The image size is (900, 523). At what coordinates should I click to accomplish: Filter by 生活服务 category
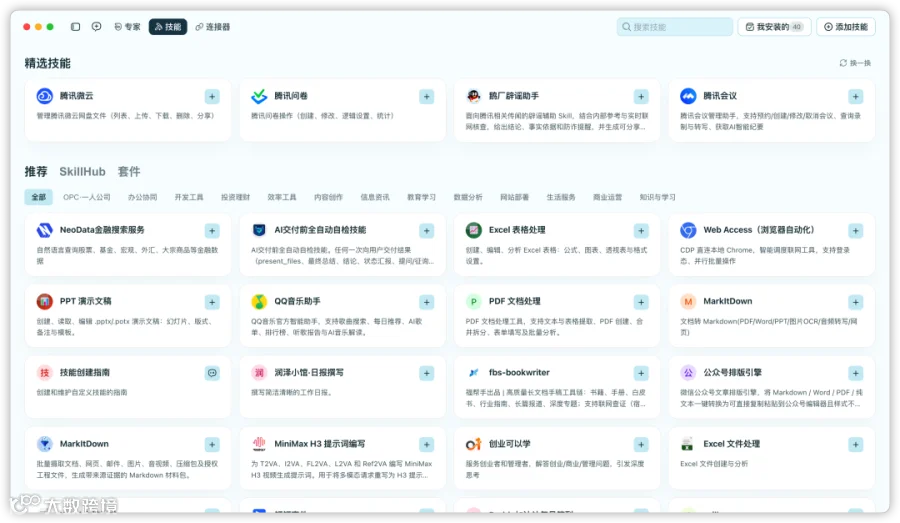coord(561,197)
